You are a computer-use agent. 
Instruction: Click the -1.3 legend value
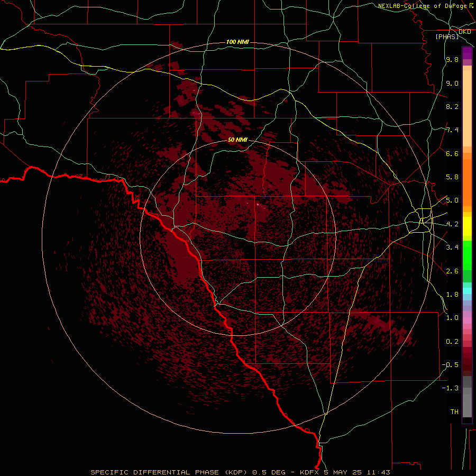point(450,388)
